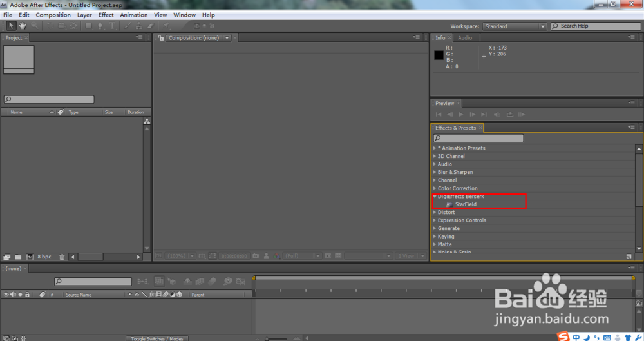The height and width of the screenshot is (341, 644).
Task: Open the viewer resolution (Full) dropdown
Action: tap(302, 256)
